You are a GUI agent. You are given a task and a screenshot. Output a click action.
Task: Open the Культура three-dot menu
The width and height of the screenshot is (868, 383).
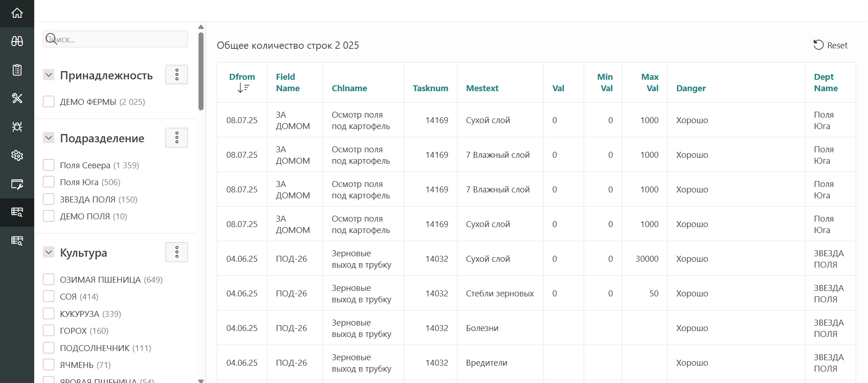(x=177, y=252)
